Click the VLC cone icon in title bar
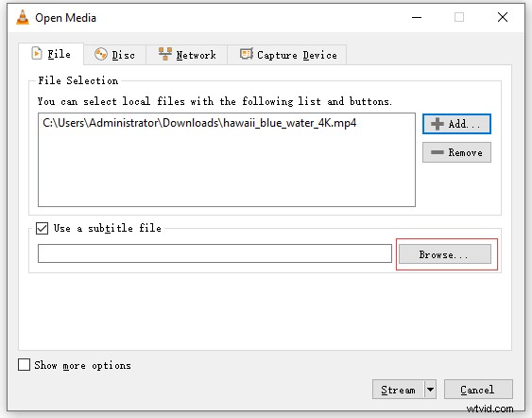Viewport: 532px width, 418px height. point(23,17)
